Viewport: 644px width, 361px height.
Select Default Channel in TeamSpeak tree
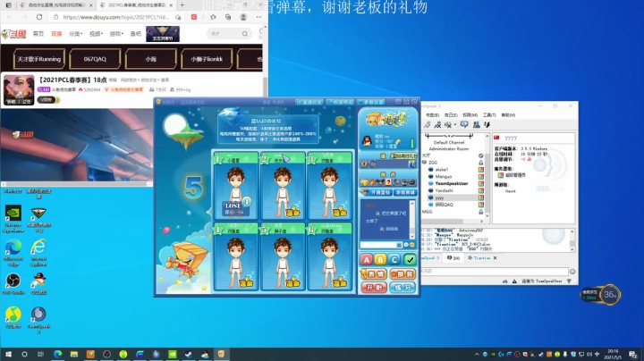click(448, 142)
